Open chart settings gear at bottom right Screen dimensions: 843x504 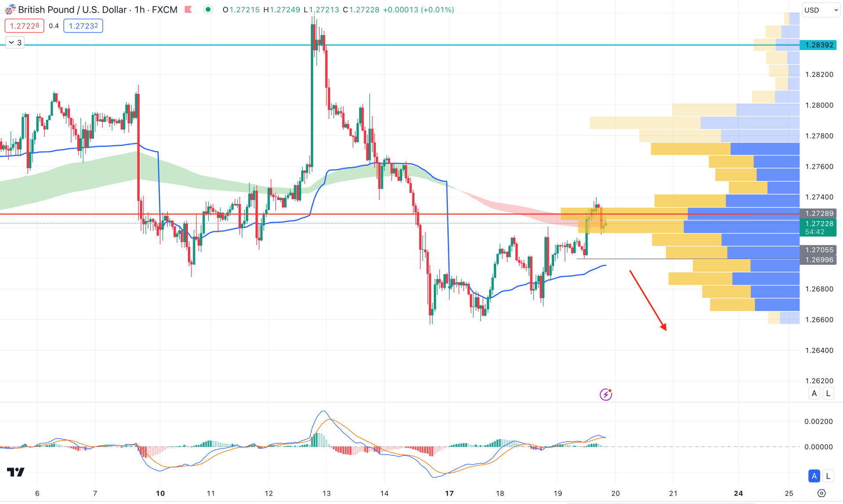click(821, 493)
